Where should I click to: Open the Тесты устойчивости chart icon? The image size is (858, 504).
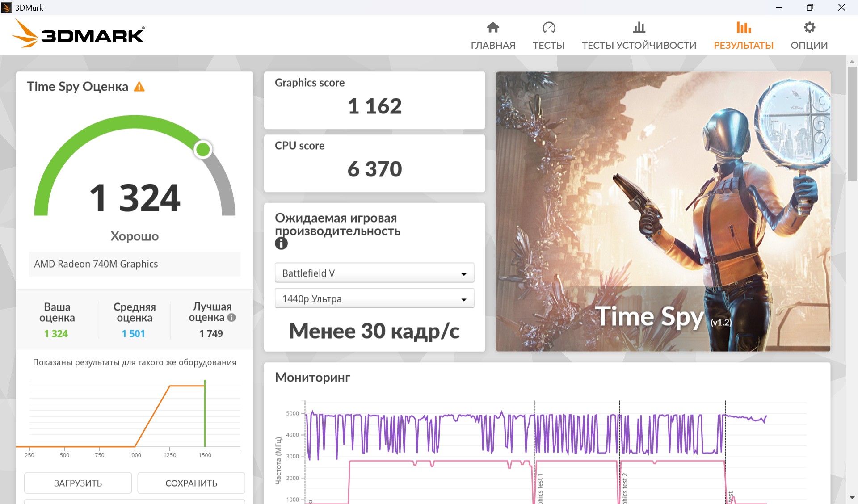point(639,28)
